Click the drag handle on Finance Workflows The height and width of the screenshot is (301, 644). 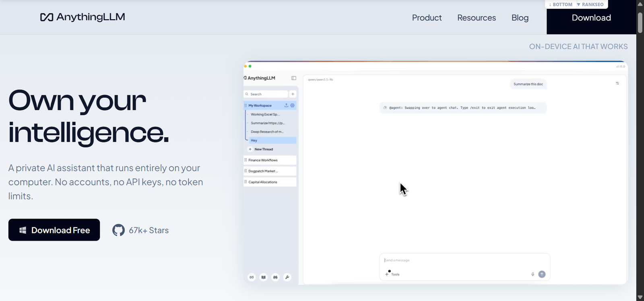coord(246,160)
